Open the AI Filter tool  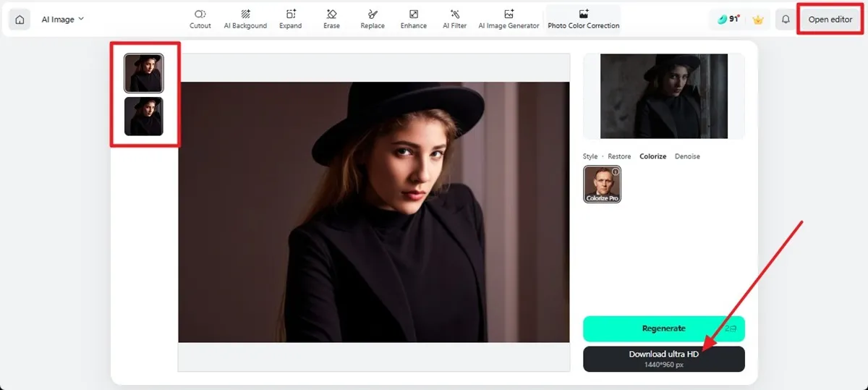[x=455, y=19]
